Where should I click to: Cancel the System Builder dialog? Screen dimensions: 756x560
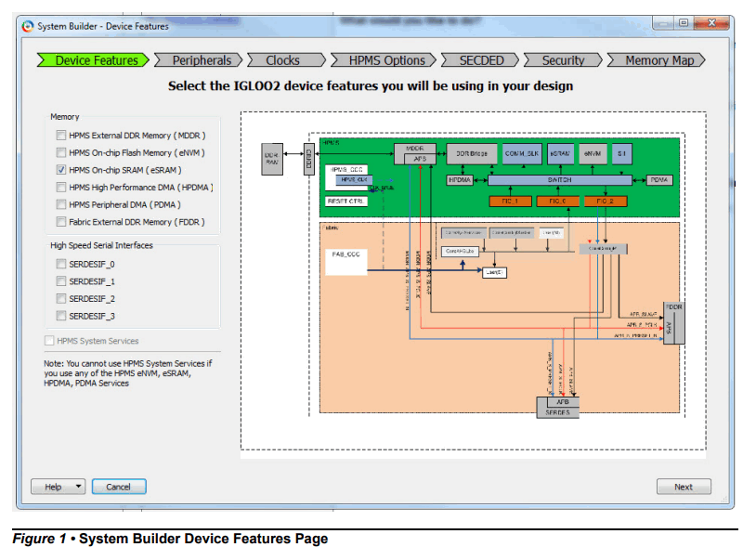(119, 487)
